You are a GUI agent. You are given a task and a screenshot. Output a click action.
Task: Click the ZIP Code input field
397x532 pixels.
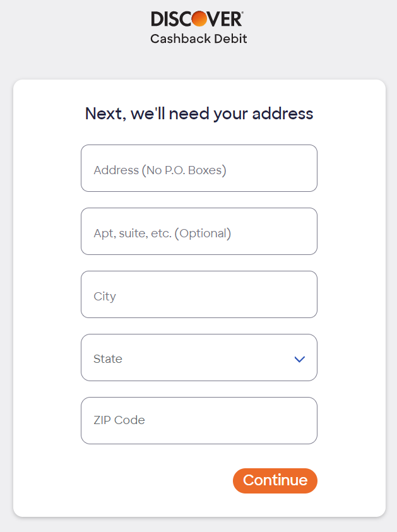point(199,421)
